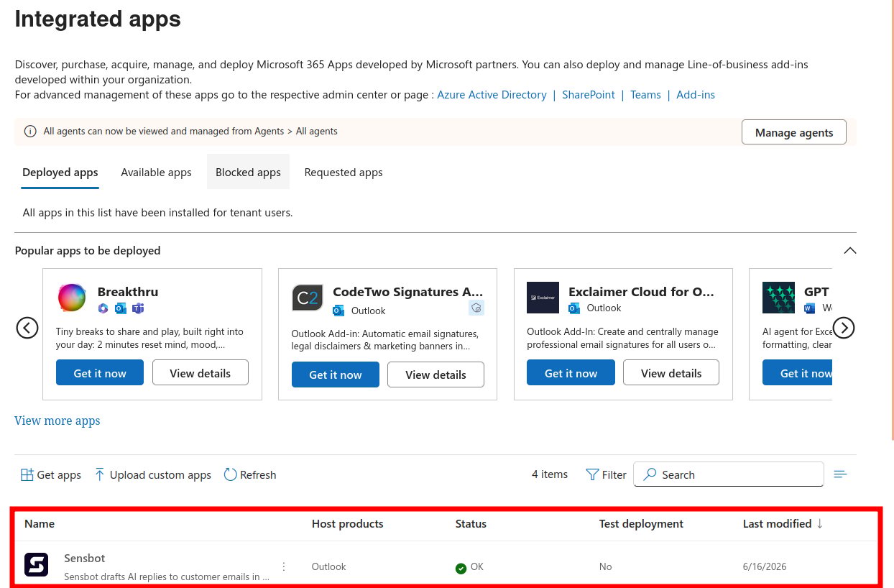Sort by the Last modified column
The width and height of the screenshot is (894, 588).
click(783, 523)
